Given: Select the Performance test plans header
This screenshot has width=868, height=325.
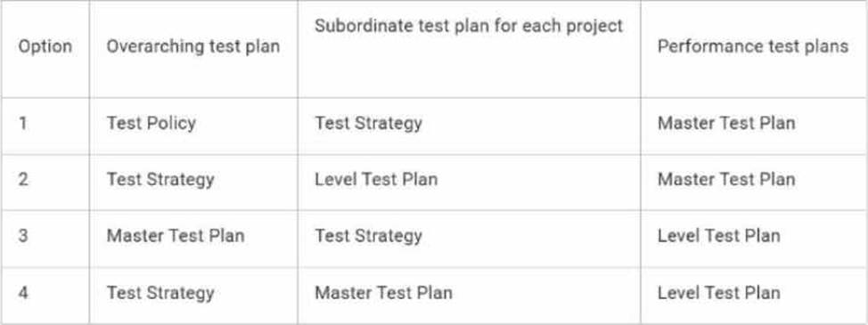Looking at the screenshot, I should [753, 46].
